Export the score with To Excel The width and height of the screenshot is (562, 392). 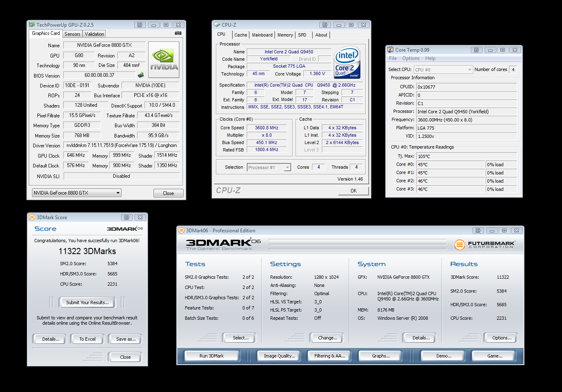pyautogui.click(x=87, y=339)
